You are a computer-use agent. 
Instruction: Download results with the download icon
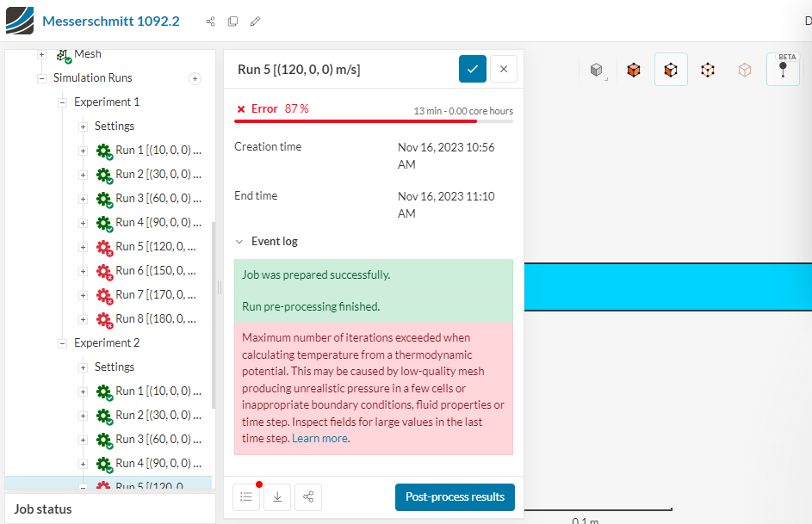click(277, 497)
